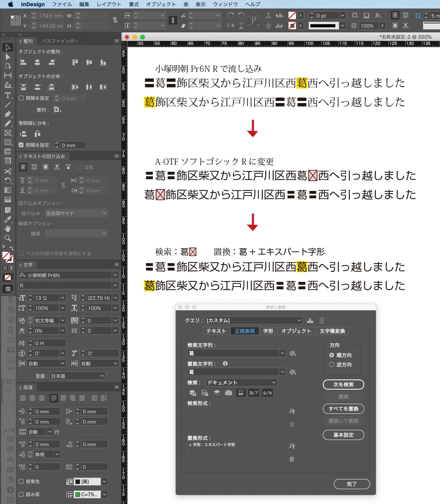
Task: Click すべてを置換 button
Action: (x=344, y=409)
